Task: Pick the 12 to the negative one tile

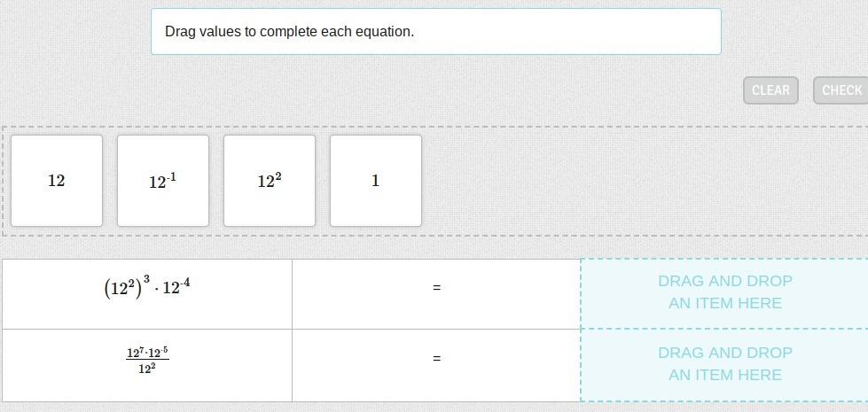Action: pyautogui.click(x=163, y=181)
